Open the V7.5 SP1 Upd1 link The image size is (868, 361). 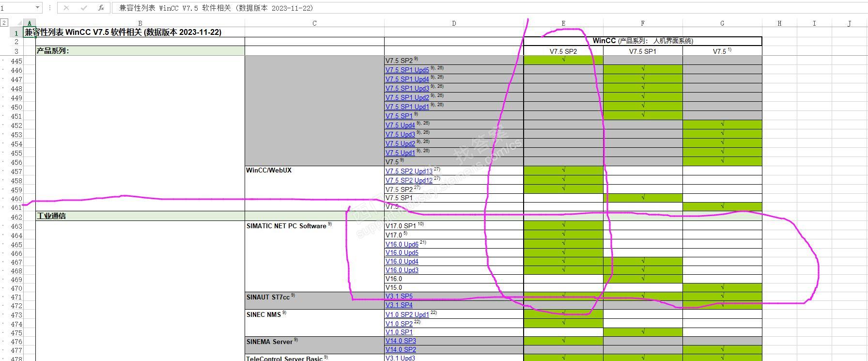click(407, 107)
